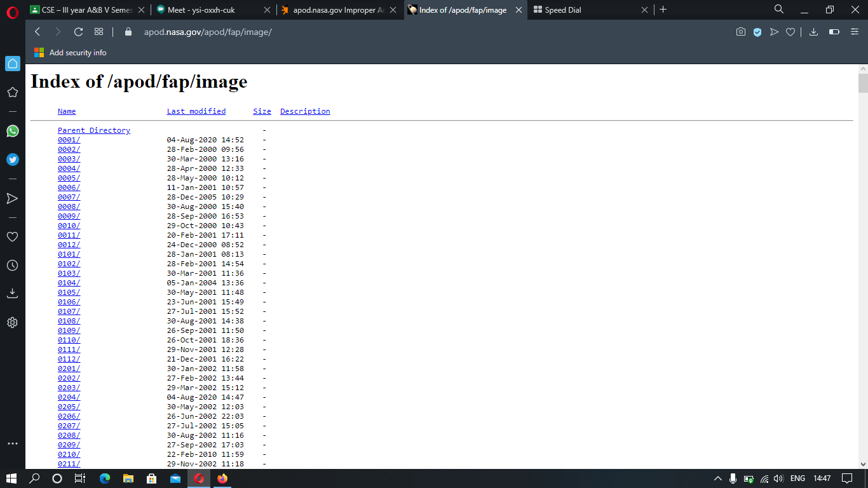Close the Index of /apod/fap/image tab
This screenshot has width=868, height=488.
point(519,10)
